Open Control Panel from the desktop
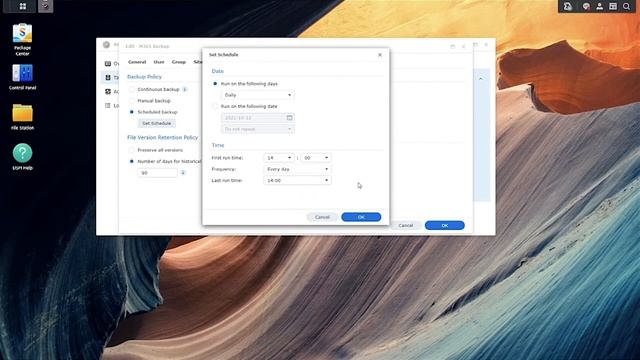Image resolution: width=640 pixels, height=360 pixels. [x=22, y=77]
